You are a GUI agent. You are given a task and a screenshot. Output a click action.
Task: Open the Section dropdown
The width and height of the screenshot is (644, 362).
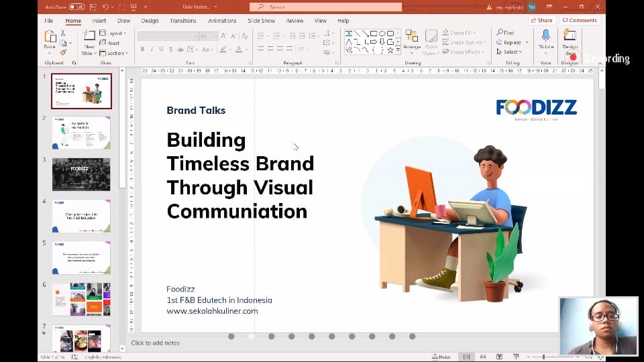(114, 53)
